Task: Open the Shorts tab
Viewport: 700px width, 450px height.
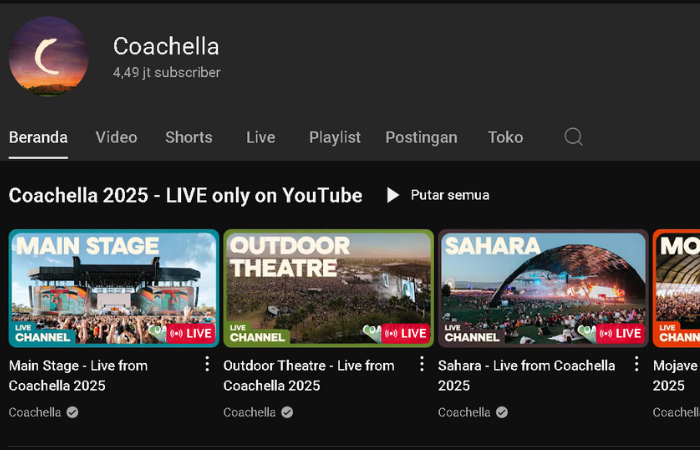Action: pyautogui.click(x=189, y=138)
